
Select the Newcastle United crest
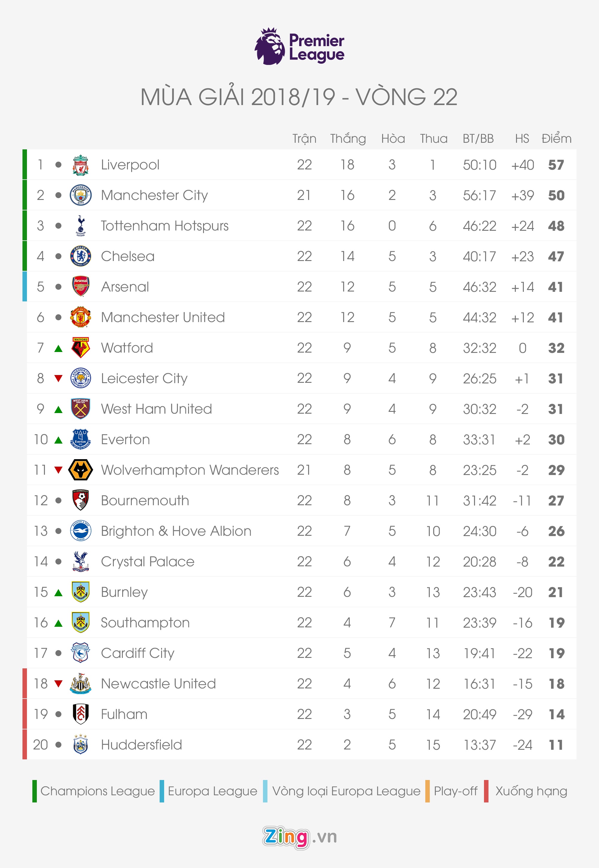[x=80, y=683]
